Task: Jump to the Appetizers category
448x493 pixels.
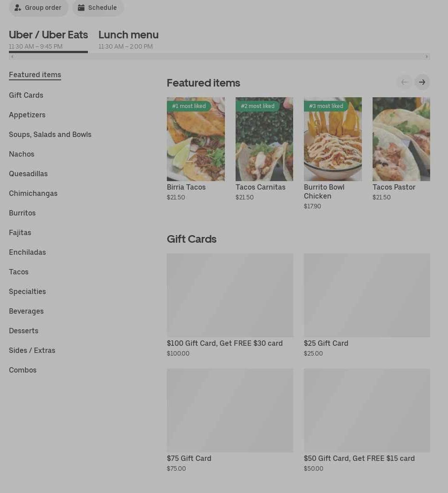Action: [x=27, y=115]
